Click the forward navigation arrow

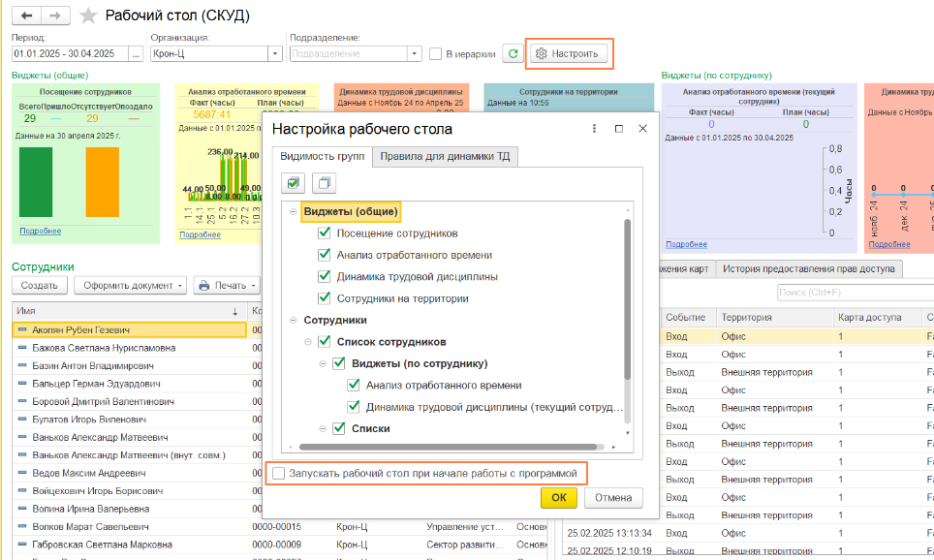[54, 16]
